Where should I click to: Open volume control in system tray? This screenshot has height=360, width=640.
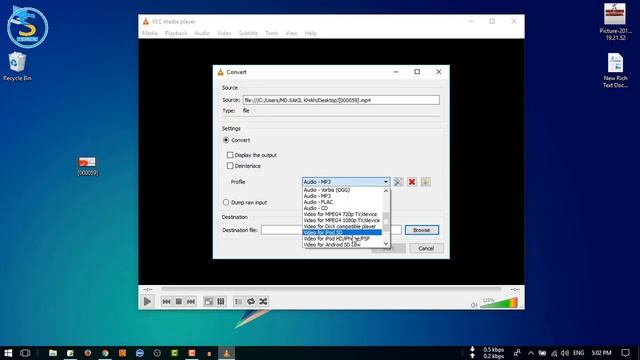tap(565, 353)
